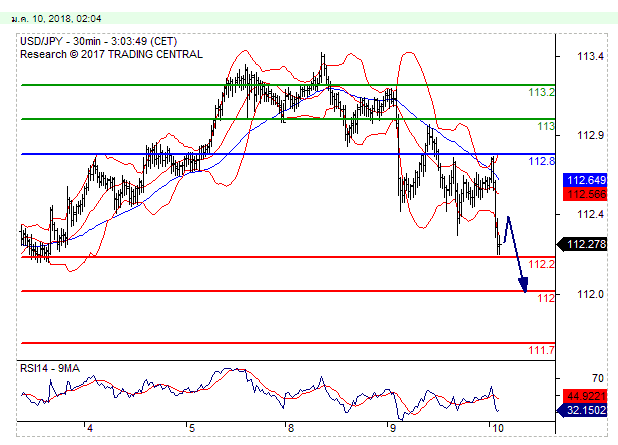Click the date tick '8' on time axis
The image size is (618, 445).
291,428
